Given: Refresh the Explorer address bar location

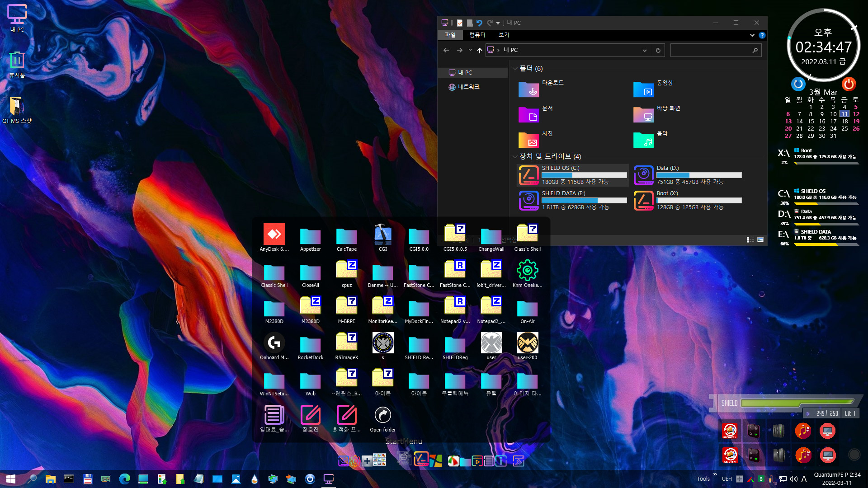Looking at the screenshot, I should click(658, 50).
